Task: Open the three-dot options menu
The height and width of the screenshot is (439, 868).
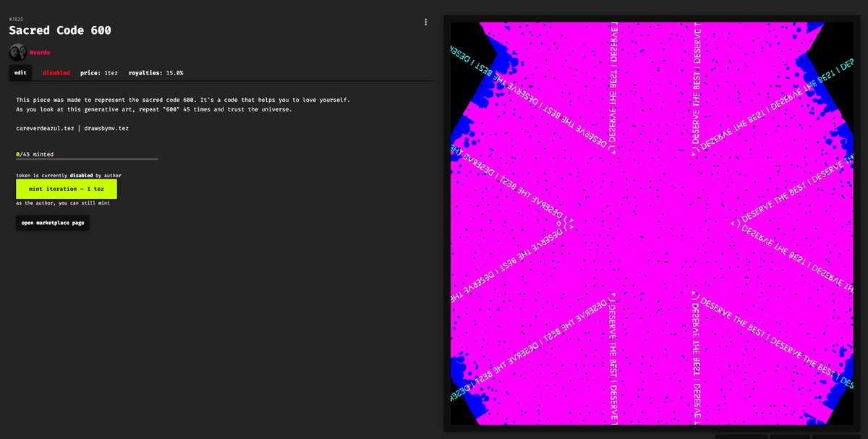Action: pyautogui.click(x=425, y=22)
